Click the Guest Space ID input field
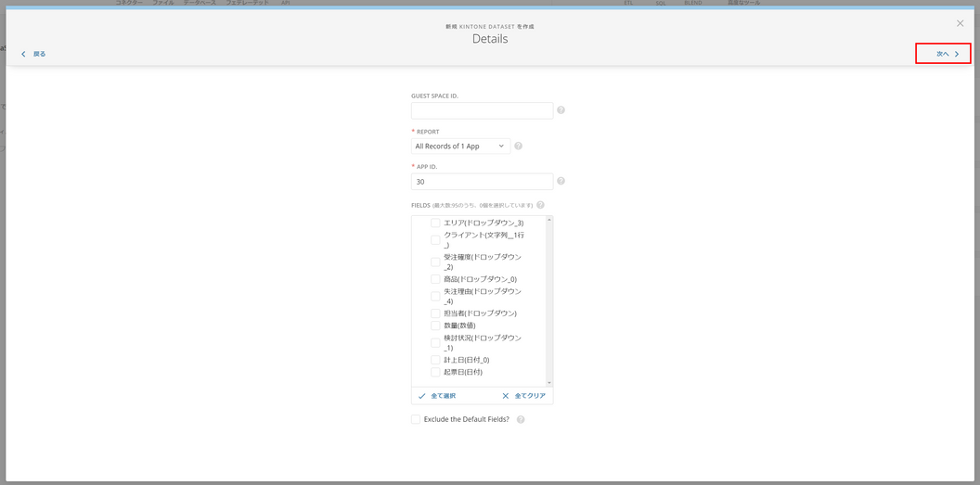The image size is (980, 485). tap(482, 110)
